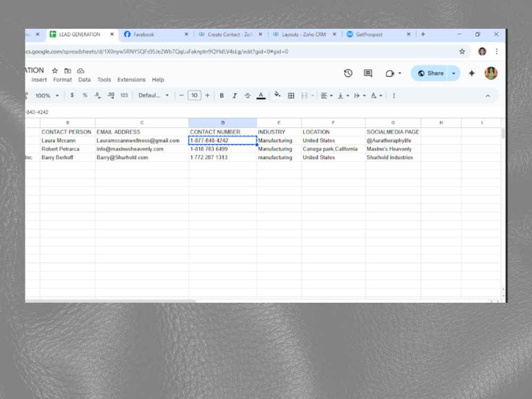Open zoom level 100% dropdown

pyautogui.click(x=47, y=96)
